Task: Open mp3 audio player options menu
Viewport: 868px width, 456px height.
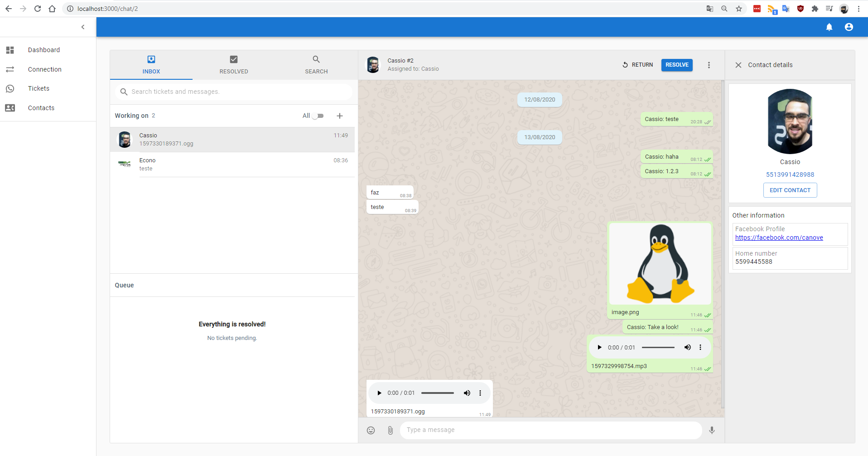Action: [x=700, y=347]
